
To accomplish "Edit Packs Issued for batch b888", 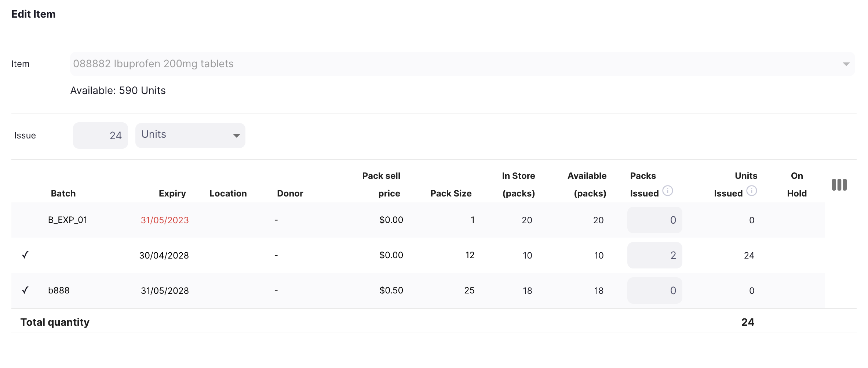I will pyautogui.click(x=654, y=291).
